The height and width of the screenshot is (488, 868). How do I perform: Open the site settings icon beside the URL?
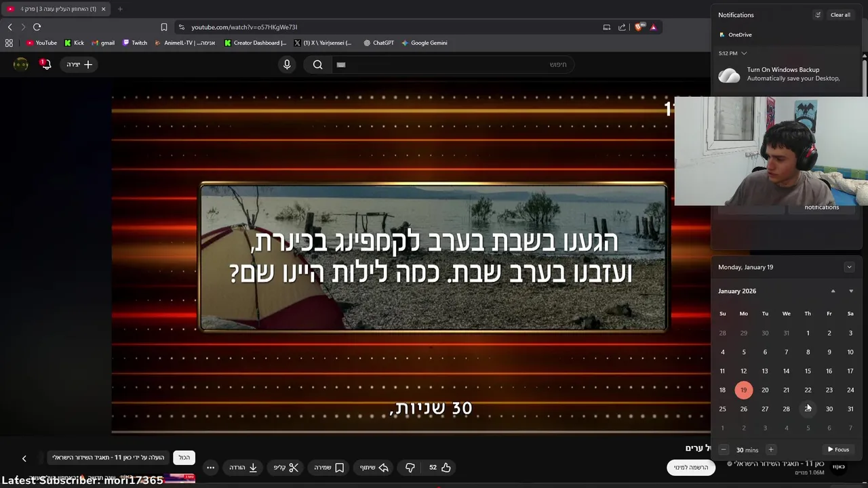[181, 27]
